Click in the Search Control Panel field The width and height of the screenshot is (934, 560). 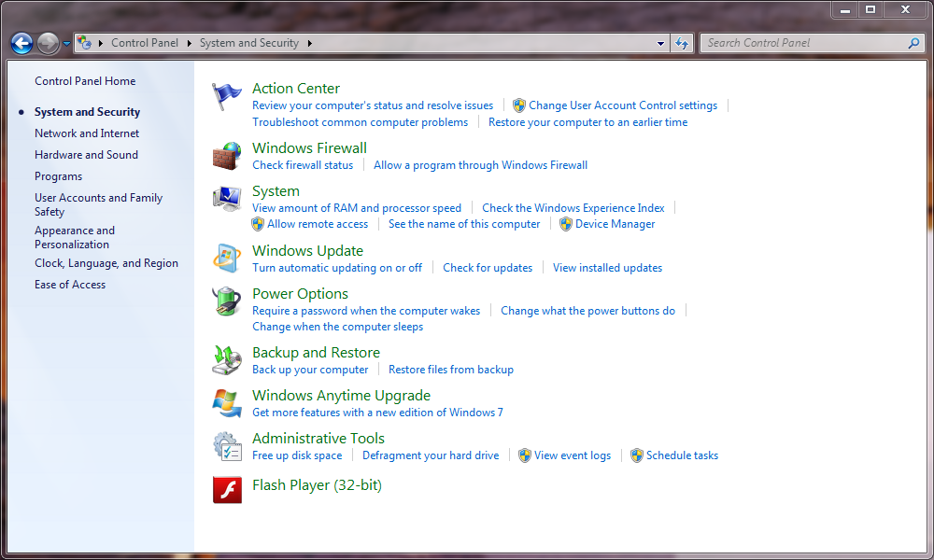tap(804, 43)
